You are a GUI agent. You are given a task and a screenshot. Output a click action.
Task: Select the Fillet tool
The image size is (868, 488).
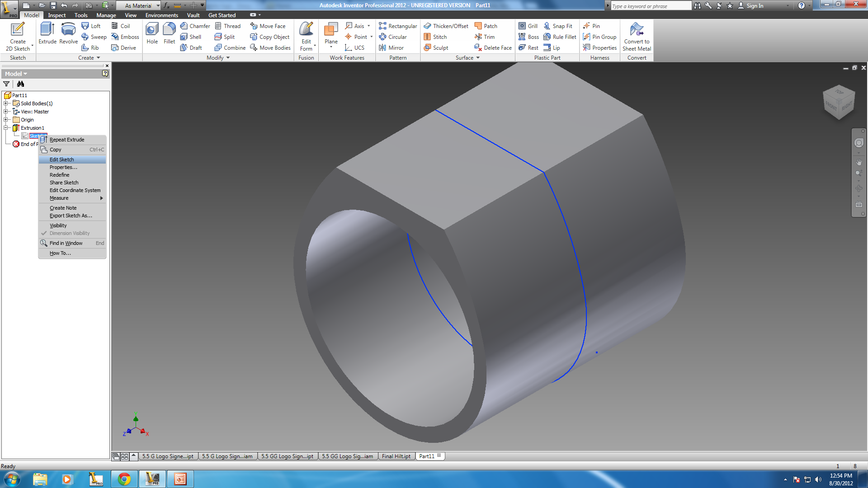click(x=169, y=33)
